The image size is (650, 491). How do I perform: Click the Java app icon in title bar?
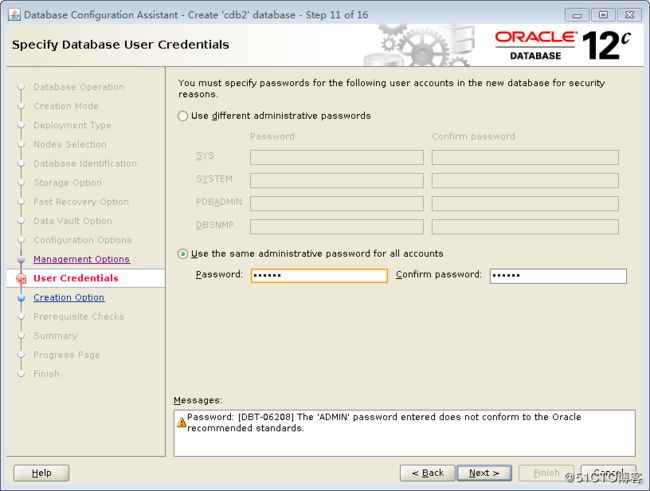click(x=15, y=15)
